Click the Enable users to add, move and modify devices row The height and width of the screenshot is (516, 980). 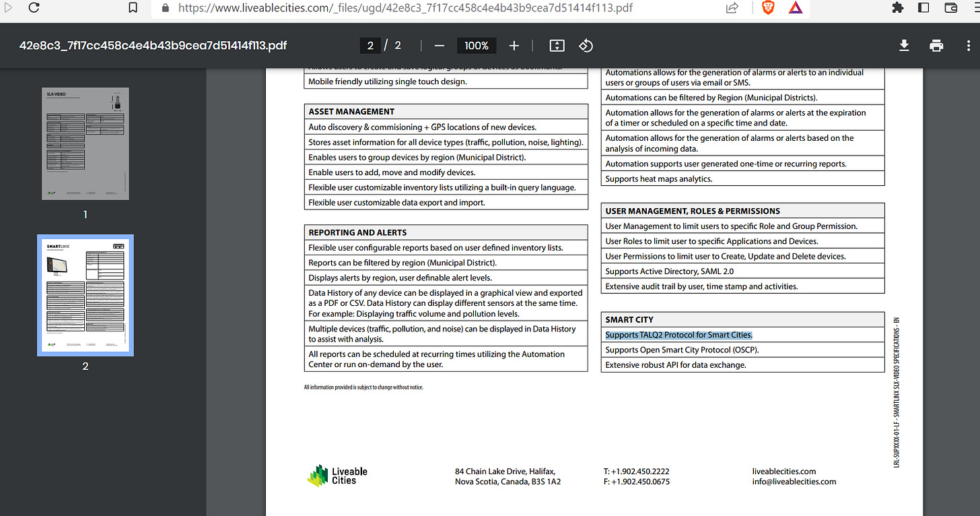446,172
